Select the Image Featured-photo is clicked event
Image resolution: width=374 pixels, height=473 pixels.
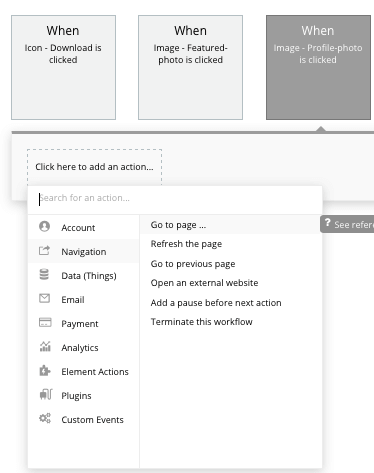pos(190,67)
